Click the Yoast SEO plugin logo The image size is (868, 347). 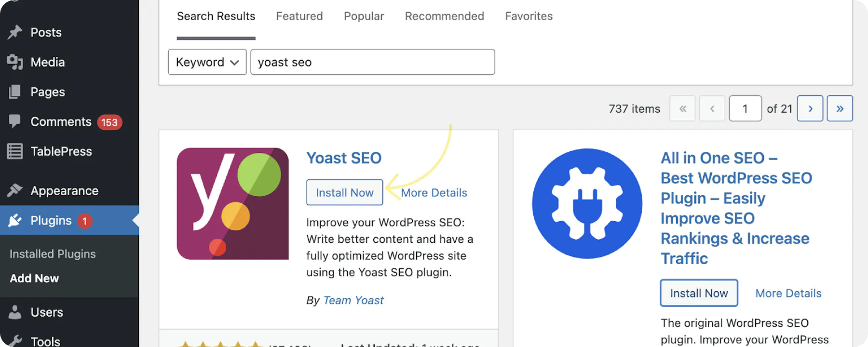tap(233, 204)
